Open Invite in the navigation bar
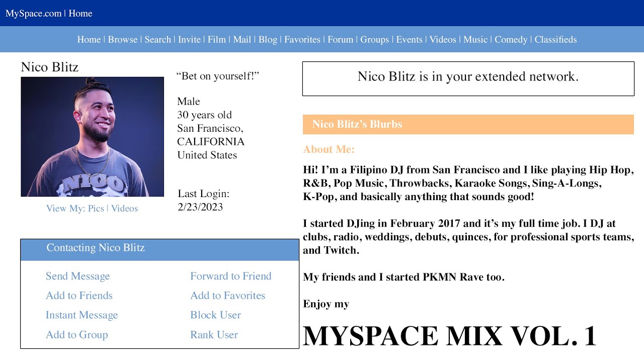 tap(189, 40)
